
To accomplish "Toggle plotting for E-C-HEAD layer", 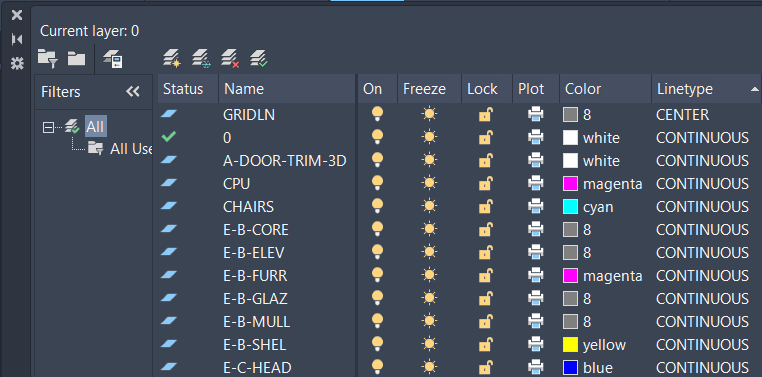I will coord(536,367).
